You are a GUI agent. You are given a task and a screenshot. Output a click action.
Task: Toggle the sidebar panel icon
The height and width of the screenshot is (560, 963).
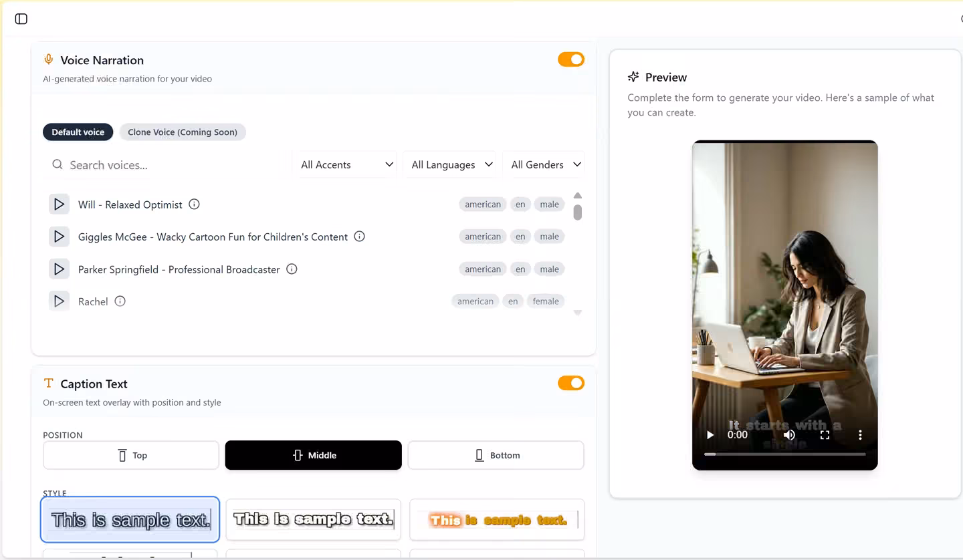coord(21,19)
